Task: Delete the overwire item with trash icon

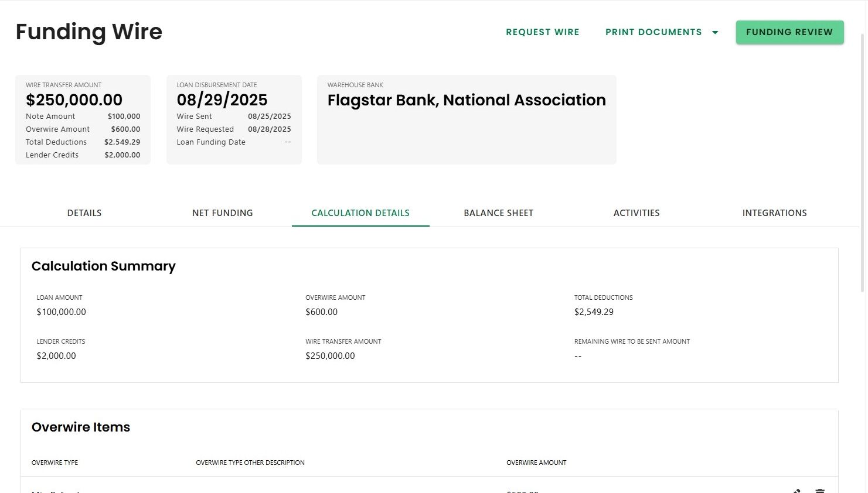Action: 820,491
